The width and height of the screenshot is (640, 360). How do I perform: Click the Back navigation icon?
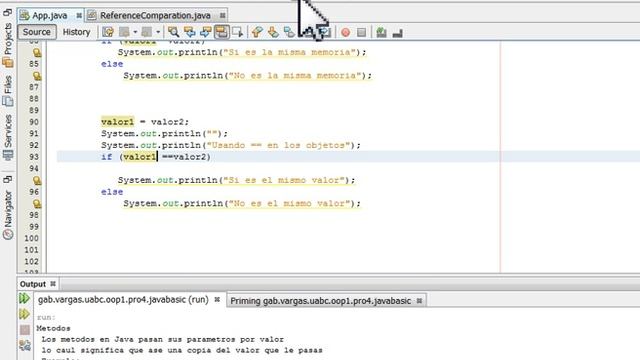pyautogui.click(x=124, y=32)
